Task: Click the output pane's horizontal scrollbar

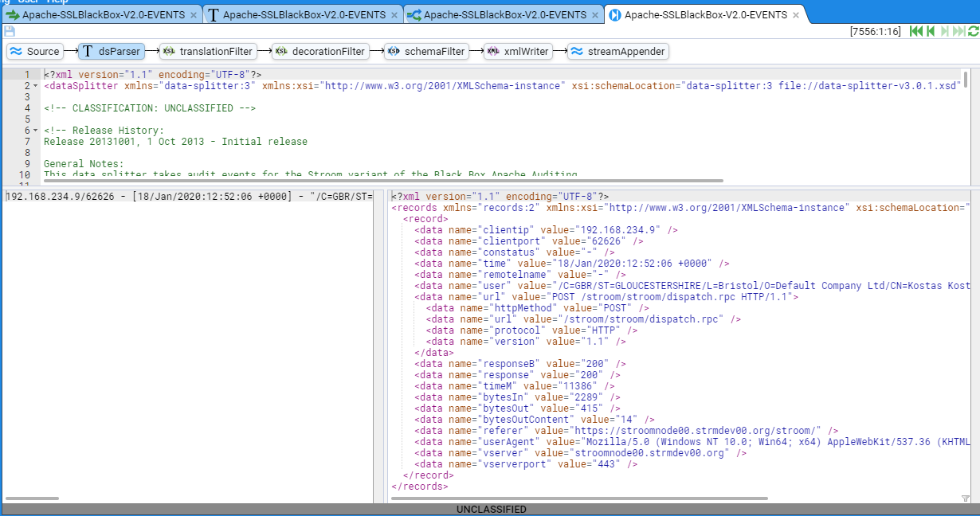Action: coord(582,498)
